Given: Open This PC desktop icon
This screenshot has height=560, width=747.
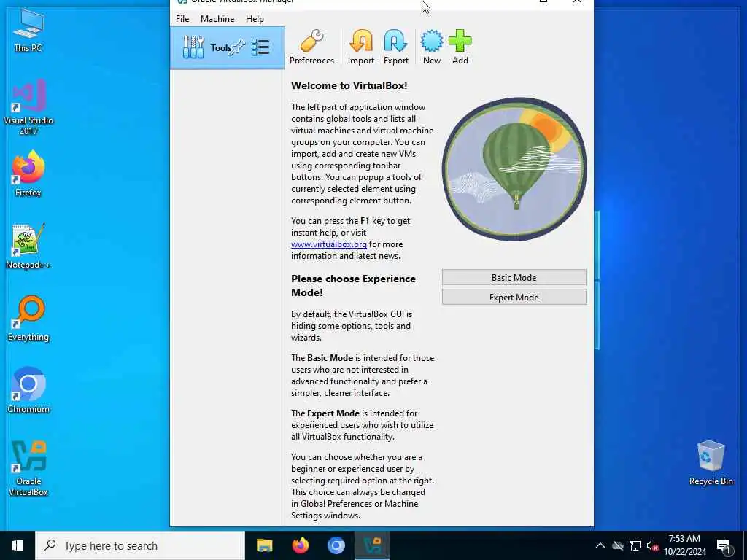Looking at the screenshot, I should point(28,31).
